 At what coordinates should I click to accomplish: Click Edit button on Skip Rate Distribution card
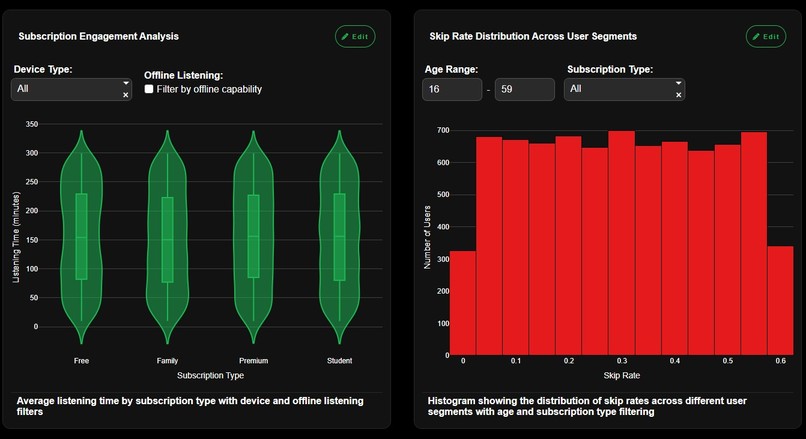(766, 36)
